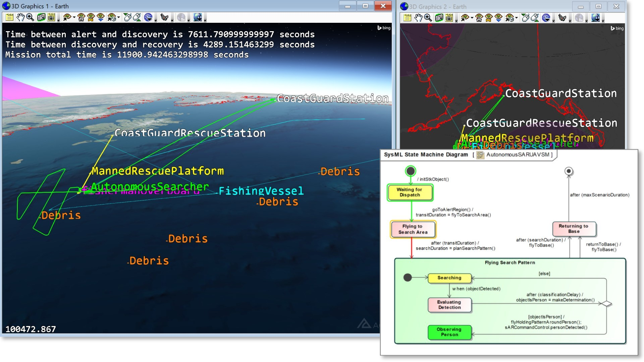
Task: Select the zoom magnifier in 3D Graphics 1 toolbar
Action: click(30, 17)
